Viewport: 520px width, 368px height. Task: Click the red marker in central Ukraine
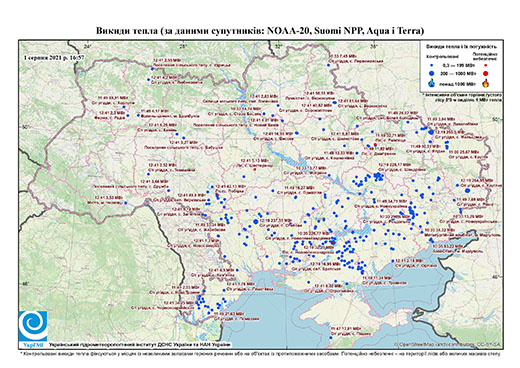coord(255,169)
